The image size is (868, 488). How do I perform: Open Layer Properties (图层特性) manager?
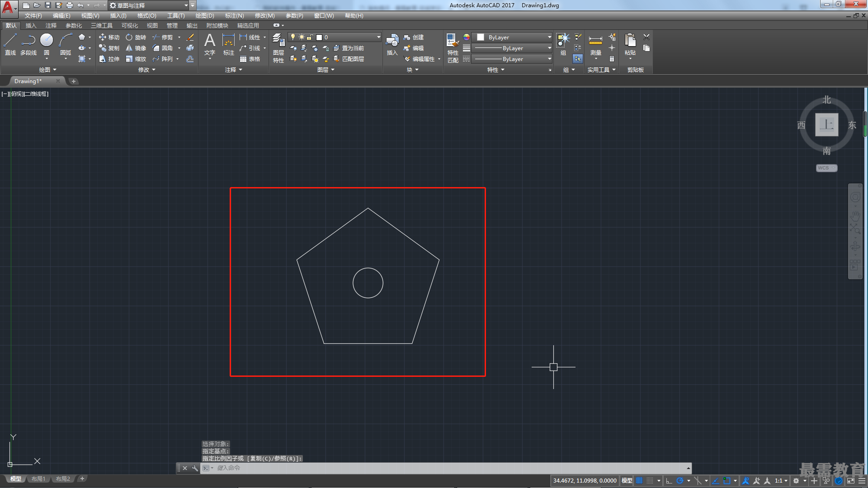(x=278, y=48)
